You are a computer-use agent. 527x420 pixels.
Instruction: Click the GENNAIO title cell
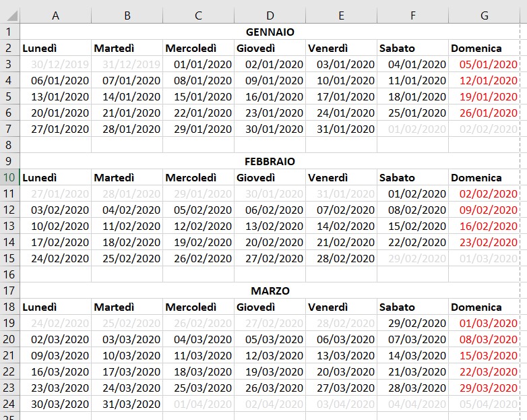click(x=270, y=32)
